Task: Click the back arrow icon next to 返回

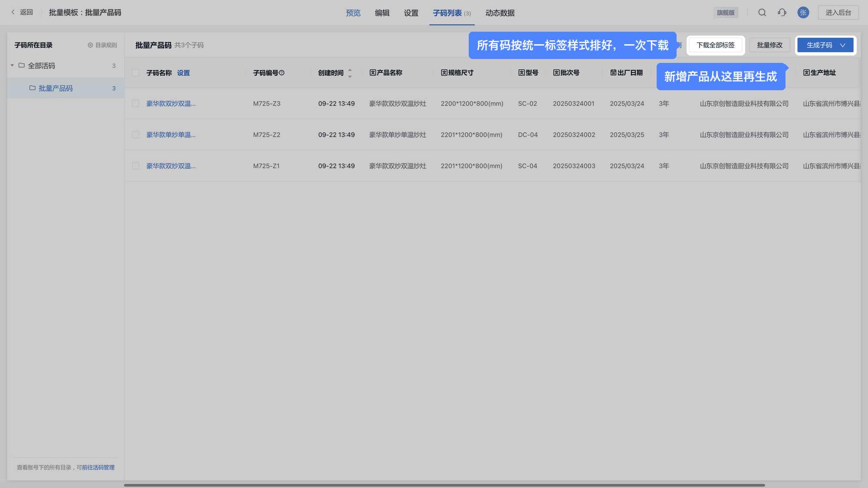Action: tap(13, 12)
